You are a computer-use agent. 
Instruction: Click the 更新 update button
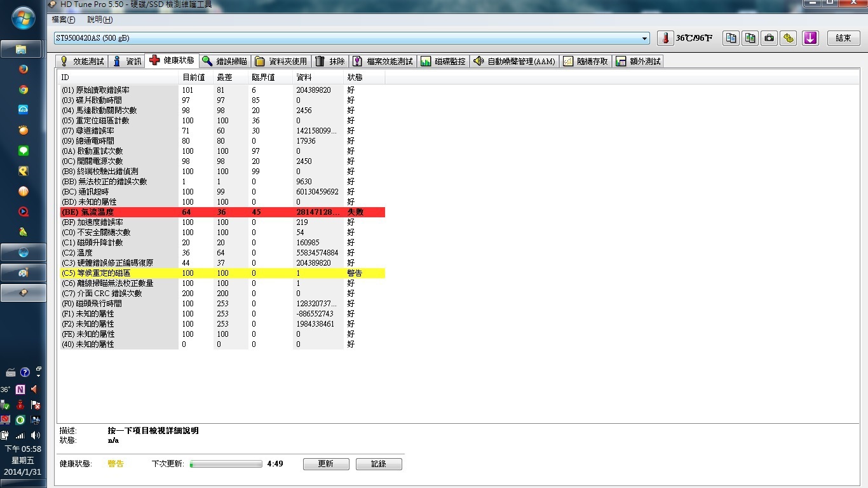point(326,464)
